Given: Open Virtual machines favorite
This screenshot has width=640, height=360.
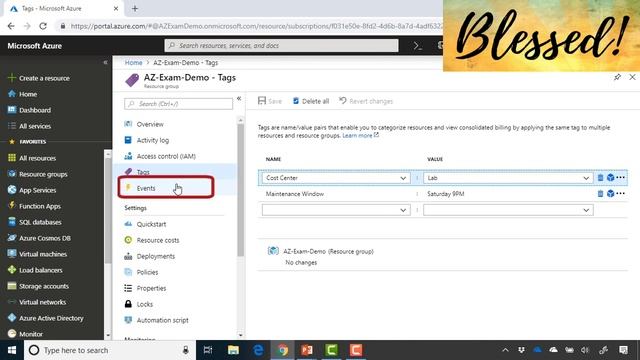Looking at the screenshot, I should [x=42, y=254].
